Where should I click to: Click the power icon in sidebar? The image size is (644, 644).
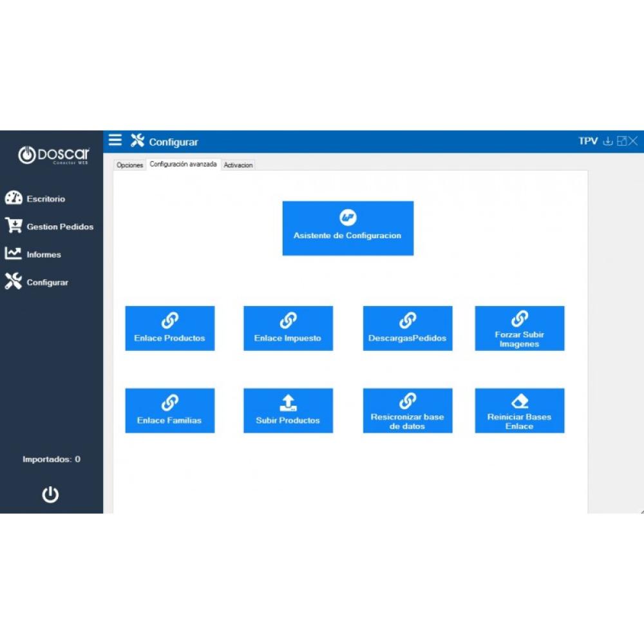coord(50,494)
